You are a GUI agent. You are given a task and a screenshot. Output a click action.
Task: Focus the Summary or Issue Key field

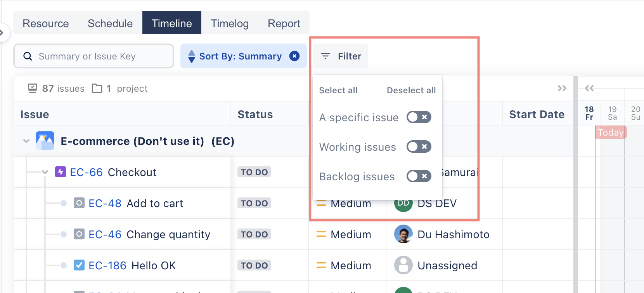(x=101, y=56)
